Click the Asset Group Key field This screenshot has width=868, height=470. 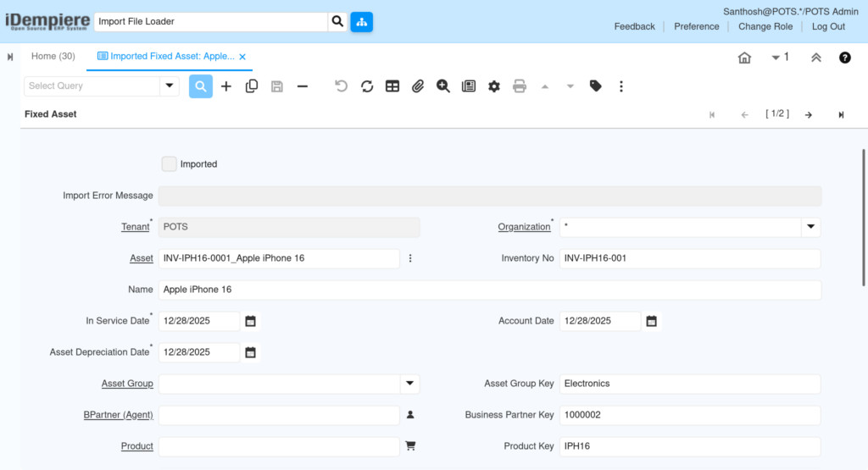pos(690,384)
